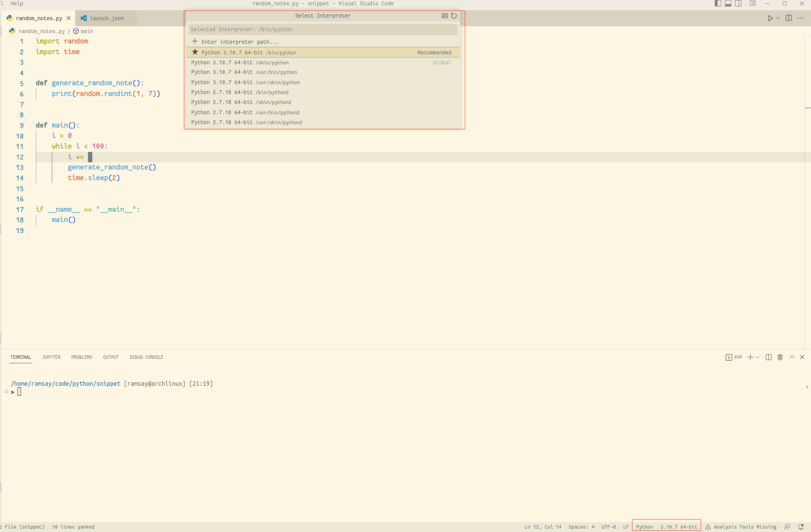Click the editor overview ruler scrollbar
811x532 pixels.
[808, 190]
